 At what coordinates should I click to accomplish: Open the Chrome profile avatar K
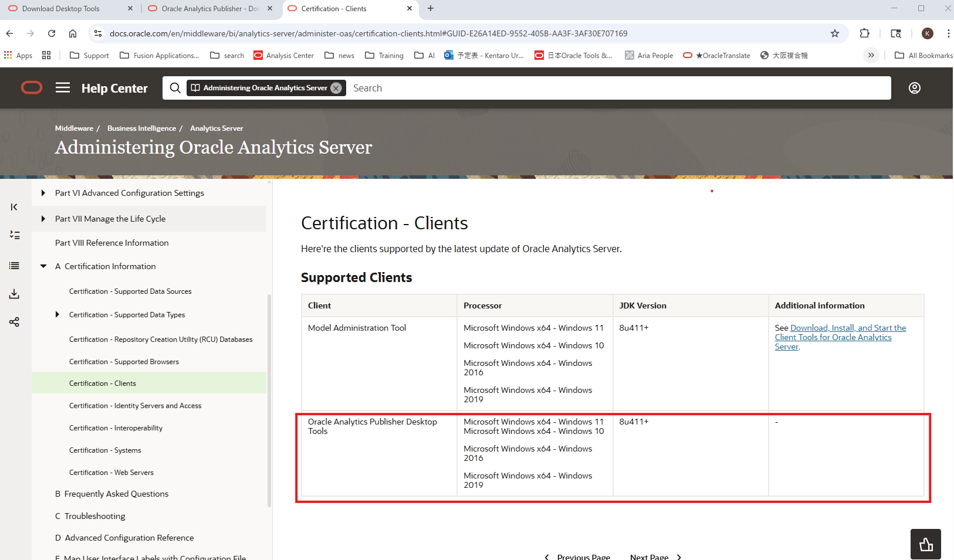pos(928,33)
